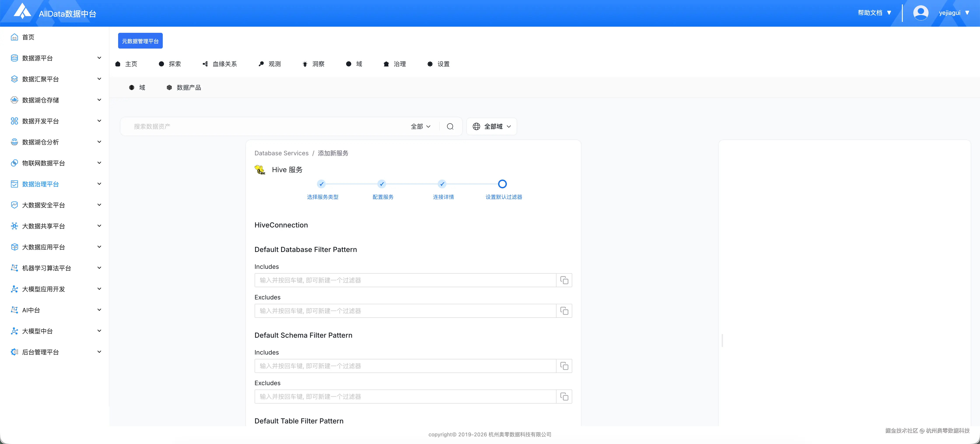980x444 pixels.
Task: Click the AI中台 sidebar icon
Action: pos(14,310)
